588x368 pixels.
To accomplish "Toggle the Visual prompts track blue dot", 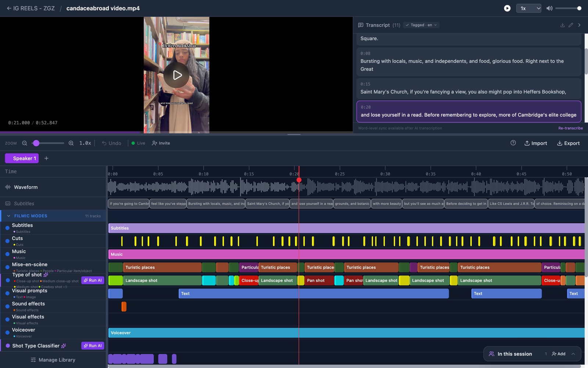I will point(7,293).
